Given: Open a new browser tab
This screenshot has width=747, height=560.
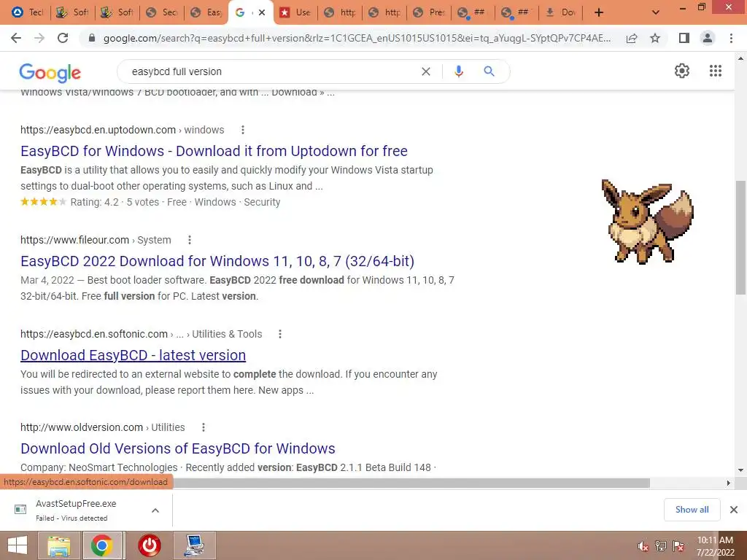Looking at the screenshot, I should [599, 12].
